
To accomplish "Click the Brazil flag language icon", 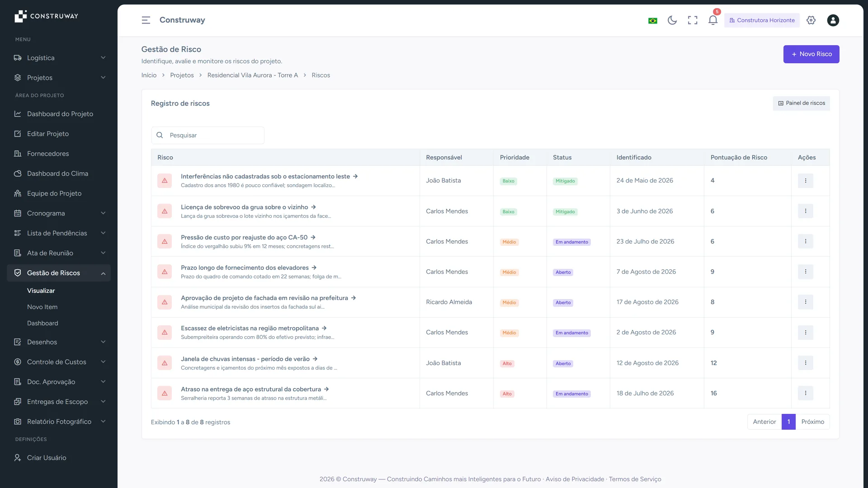I will [652, 21].
